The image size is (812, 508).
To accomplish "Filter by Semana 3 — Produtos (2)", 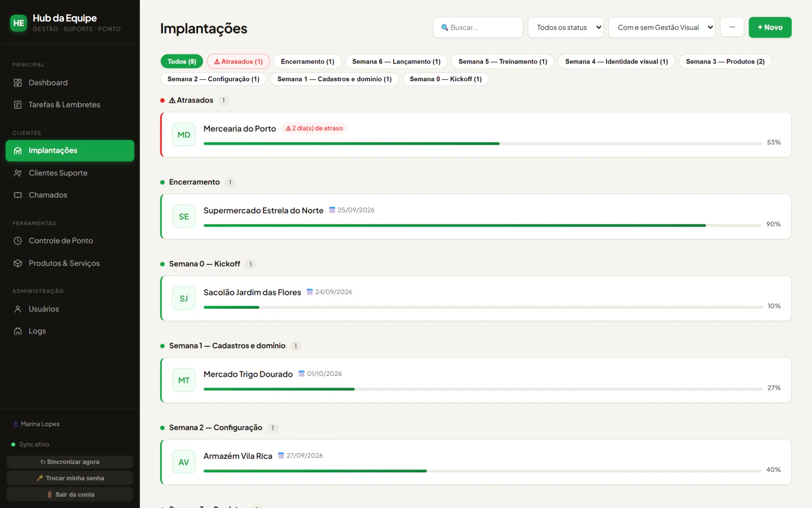I will coord(725,61).
